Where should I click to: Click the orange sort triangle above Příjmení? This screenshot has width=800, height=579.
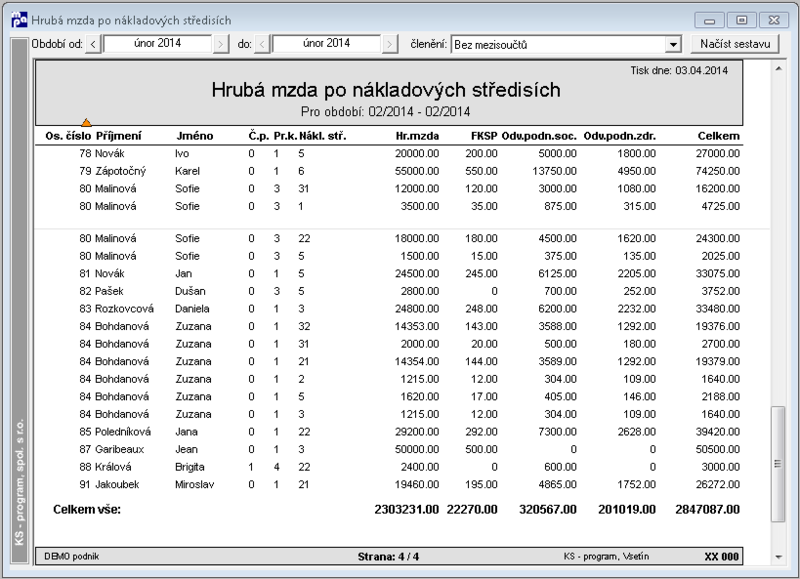tap(86, 122)
